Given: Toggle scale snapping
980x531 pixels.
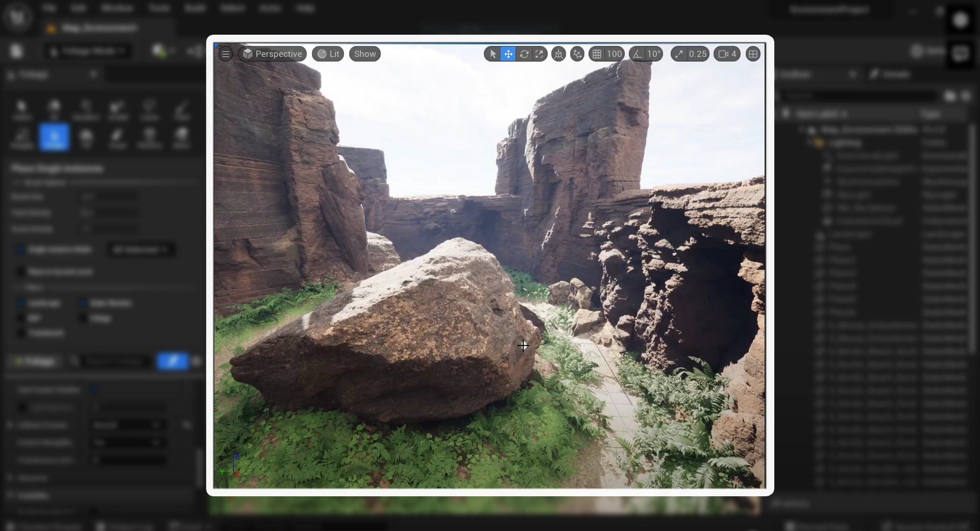Looking at the screenshot, I should [679, 54].
